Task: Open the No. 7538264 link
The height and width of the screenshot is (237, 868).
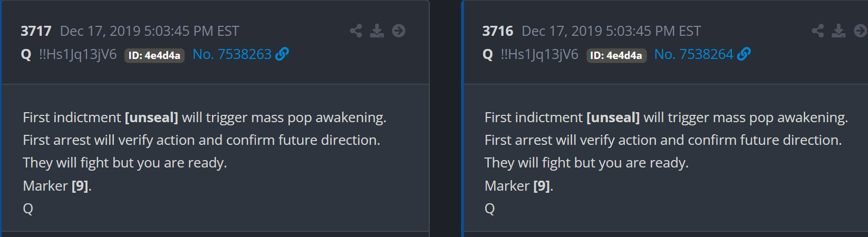Action: coord(693,54)
